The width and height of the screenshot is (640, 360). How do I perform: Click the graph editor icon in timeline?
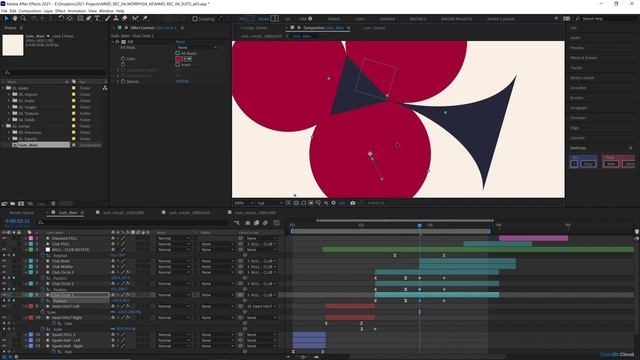coord(276,223)
